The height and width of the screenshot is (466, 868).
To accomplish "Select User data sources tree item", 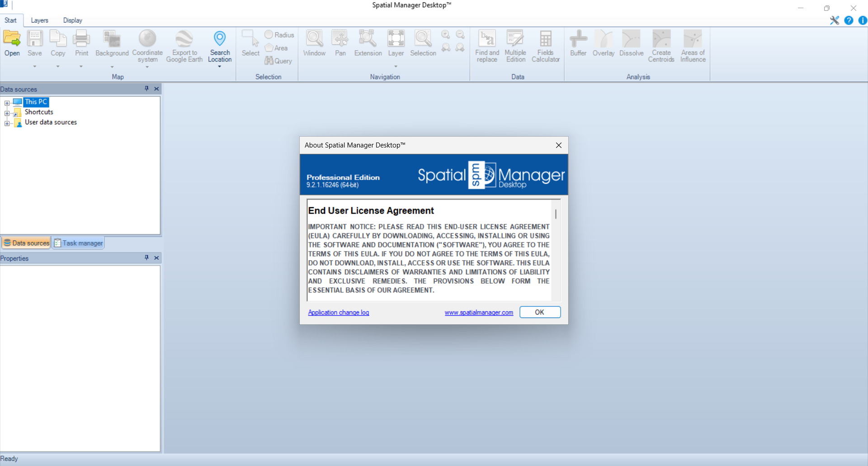I will [x=51, y=122].
